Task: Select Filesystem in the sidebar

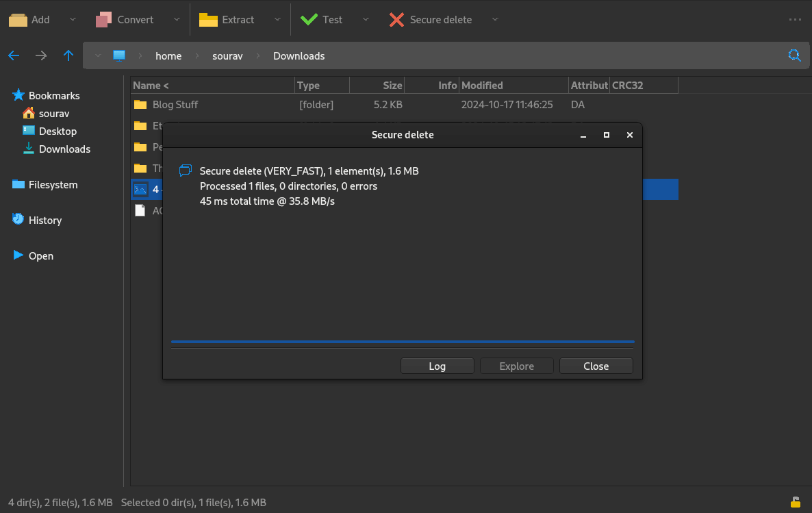Action: [53, 185]
